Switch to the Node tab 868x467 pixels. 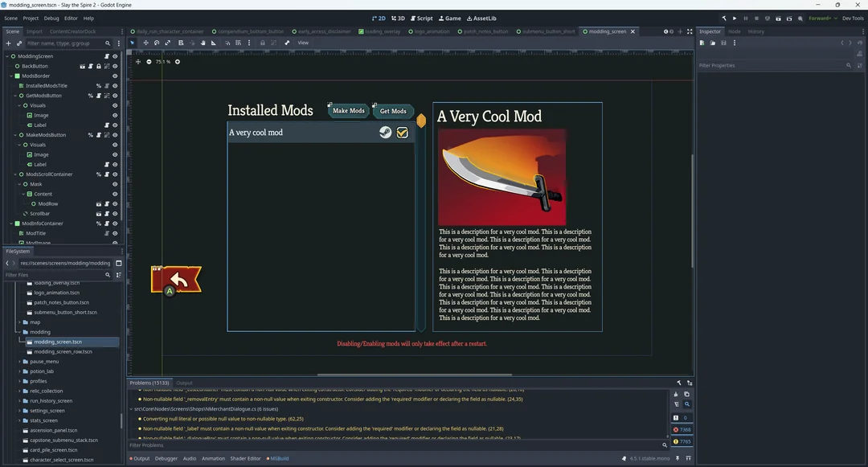[x=734, y=31]
